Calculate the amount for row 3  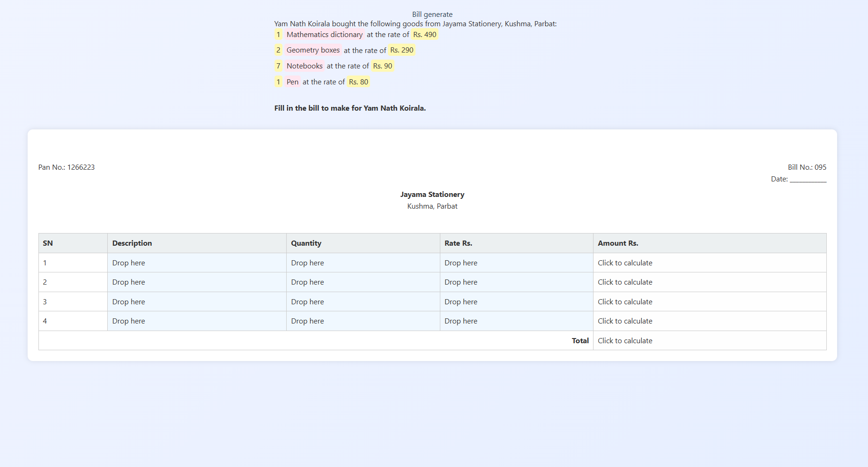625,302
